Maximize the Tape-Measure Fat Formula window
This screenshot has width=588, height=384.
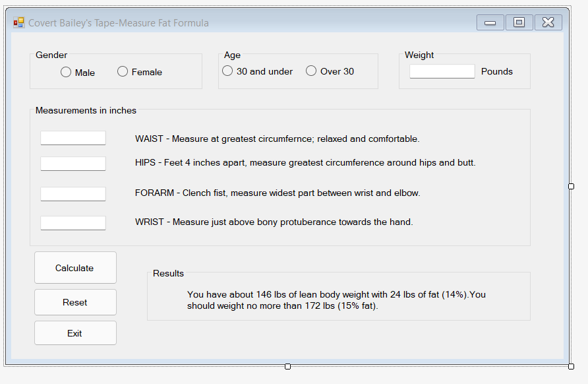click(519, 22)
